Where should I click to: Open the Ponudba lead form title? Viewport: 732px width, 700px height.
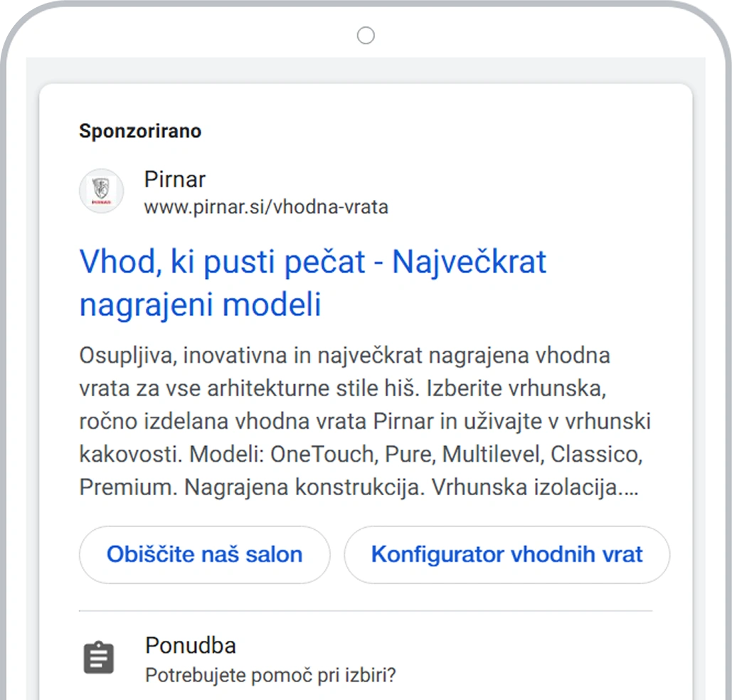[191, 645]
